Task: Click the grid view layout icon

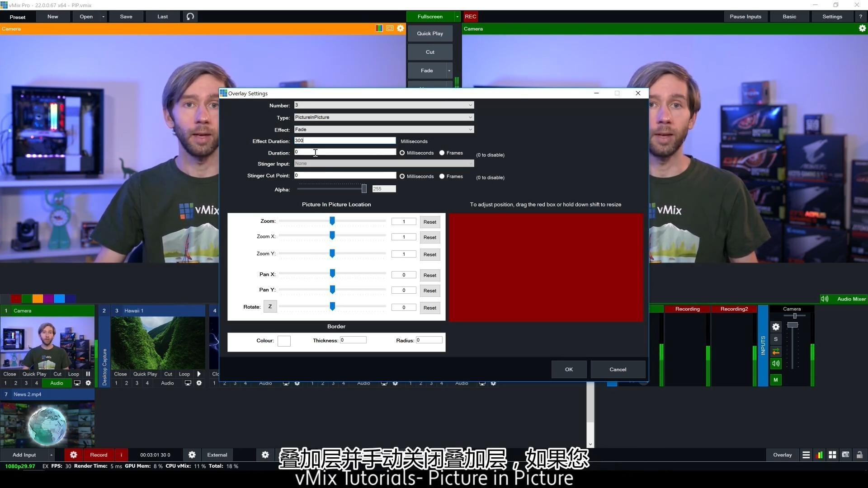Action: pyautogui.click(x=833, y=455)
